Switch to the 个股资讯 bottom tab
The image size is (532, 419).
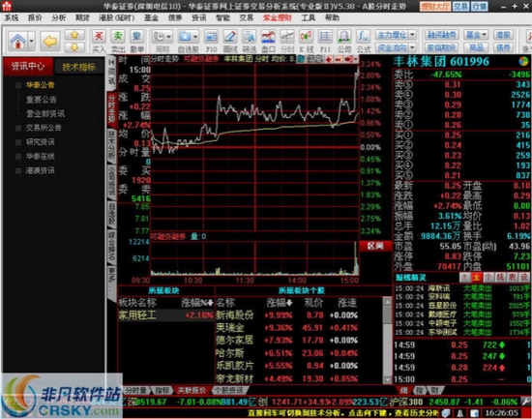(231, 391)
